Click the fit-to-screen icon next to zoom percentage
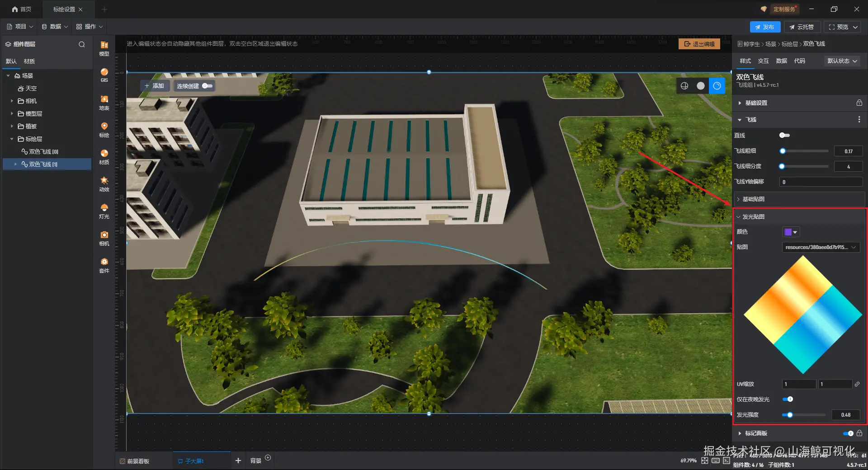868x470 pixels. pos(705,461)
